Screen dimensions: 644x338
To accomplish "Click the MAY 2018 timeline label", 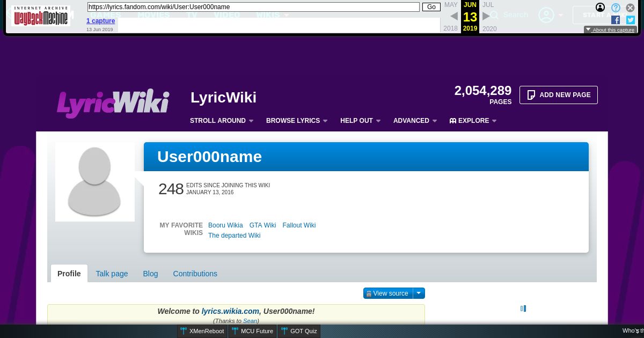I will coord(451,17).
